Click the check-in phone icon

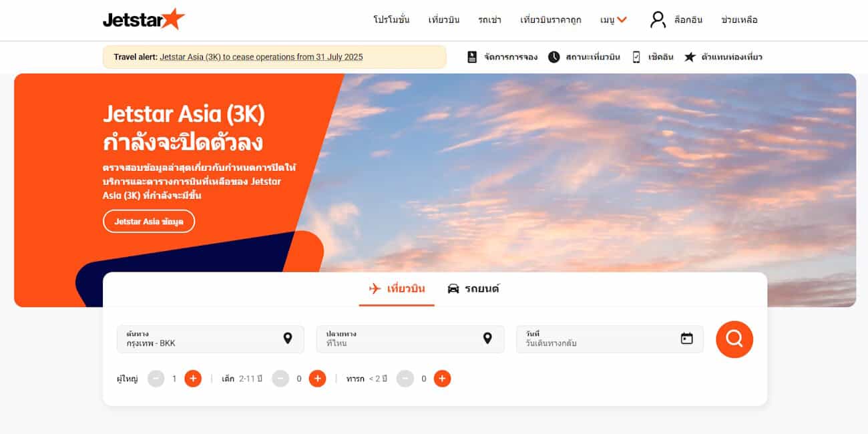coord(636,57)
